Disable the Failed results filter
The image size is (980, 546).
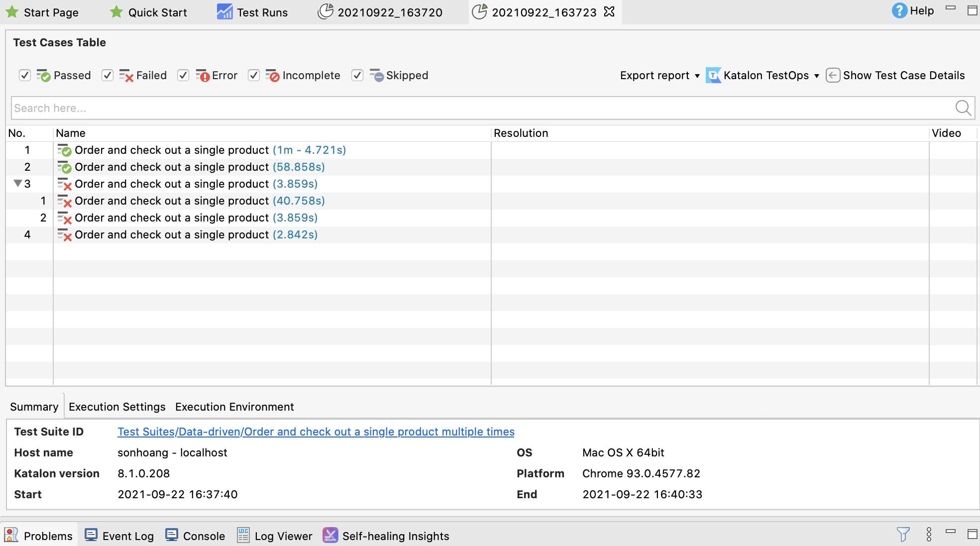108,75
